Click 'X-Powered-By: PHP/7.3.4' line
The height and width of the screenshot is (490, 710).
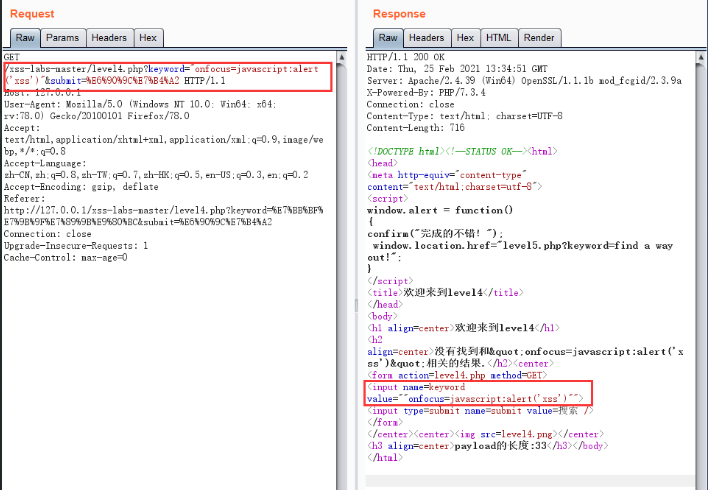coord(426,92)
